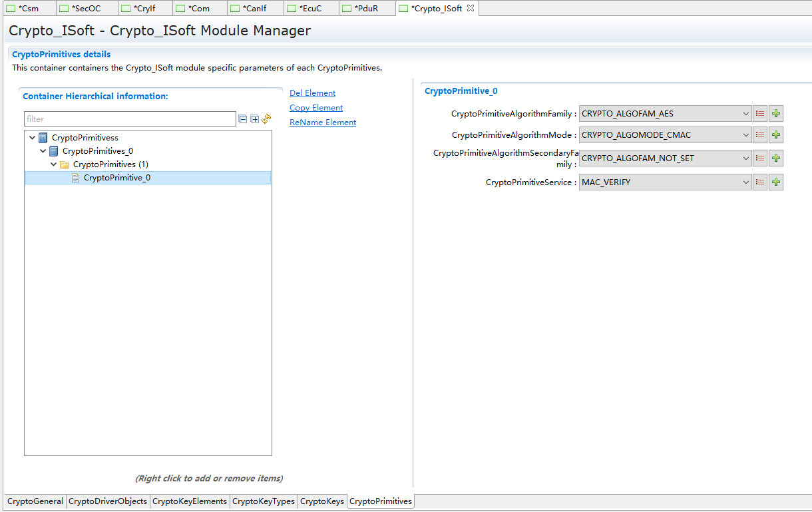
Task: Click the Del Element link
Action: tap(312, 93)
